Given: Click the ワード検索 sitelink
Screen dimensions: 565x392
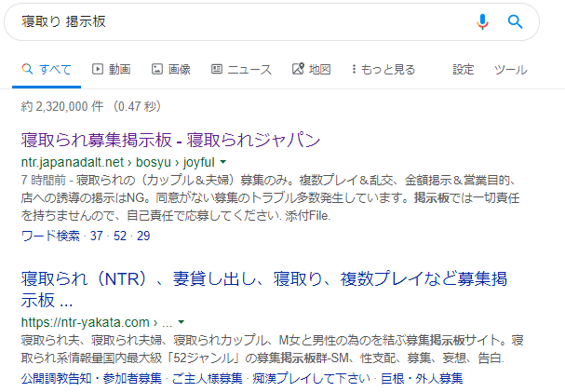Looking at the screenshot, I should 50,236.
